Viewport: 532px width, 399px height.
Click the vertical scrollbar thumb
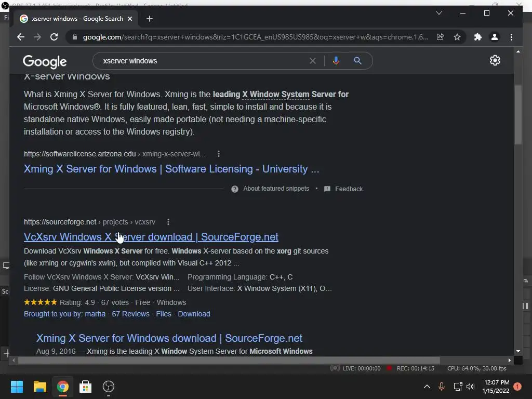518,115
